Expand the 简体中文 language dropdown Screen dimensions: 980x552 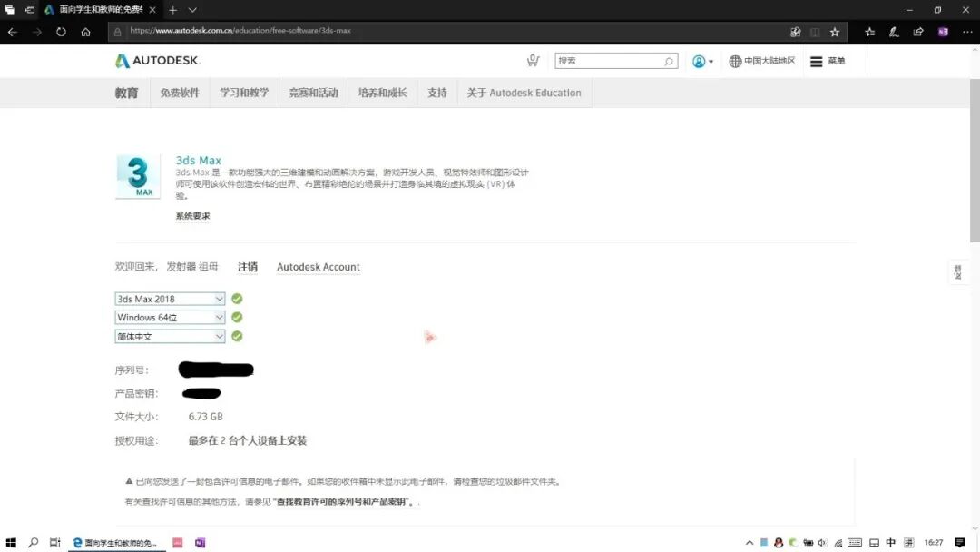point(170,336)
